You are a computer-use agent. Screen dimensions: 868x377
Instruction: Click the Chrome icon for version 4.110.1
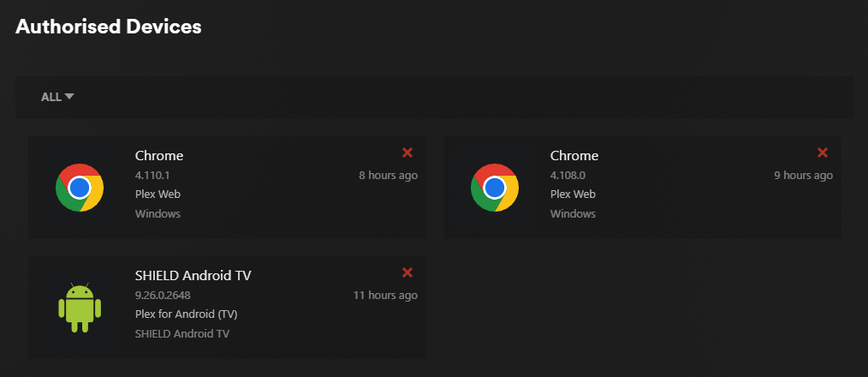pyautogui.click(x=80, y=188)
